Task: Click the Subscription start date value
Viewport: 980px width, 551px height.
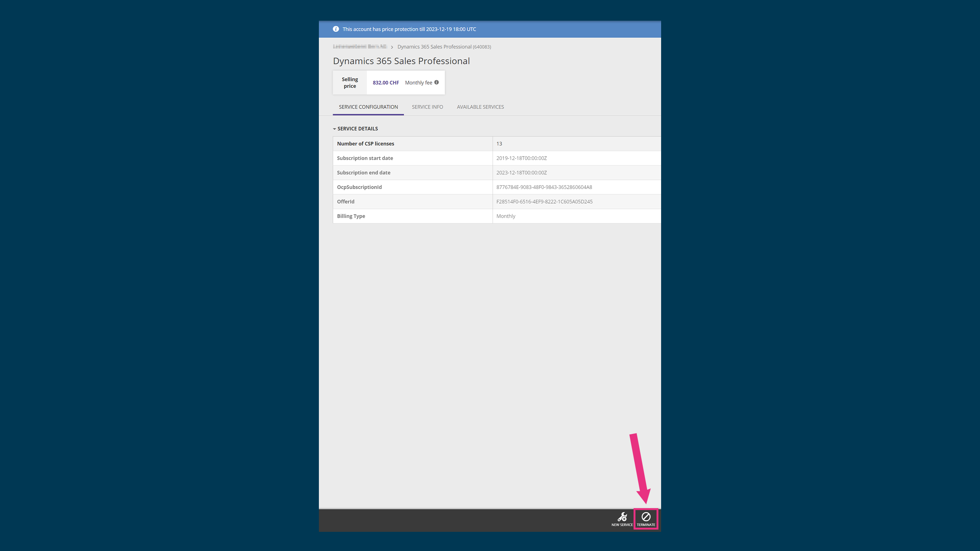Action: tap(521, 158)
